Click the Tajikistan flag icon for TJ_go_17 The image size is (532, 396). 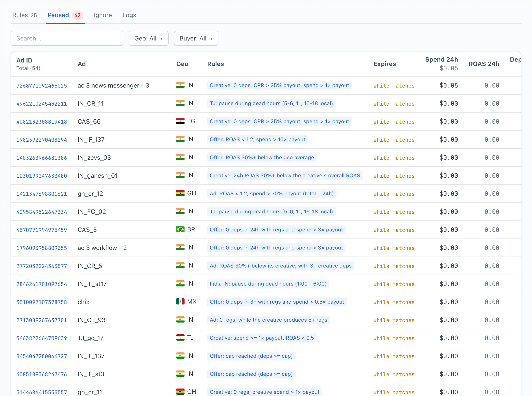[180, 338]
